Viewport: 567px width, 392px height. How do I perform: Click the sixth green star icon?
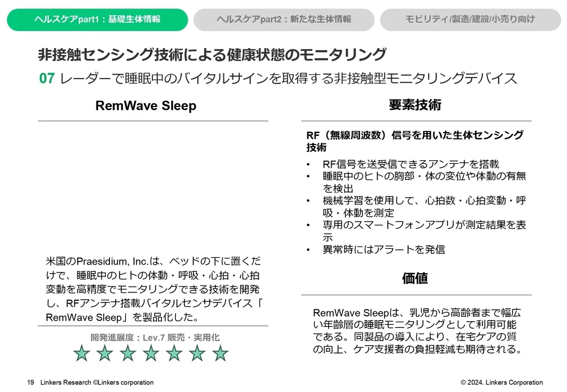click(197, 353)
